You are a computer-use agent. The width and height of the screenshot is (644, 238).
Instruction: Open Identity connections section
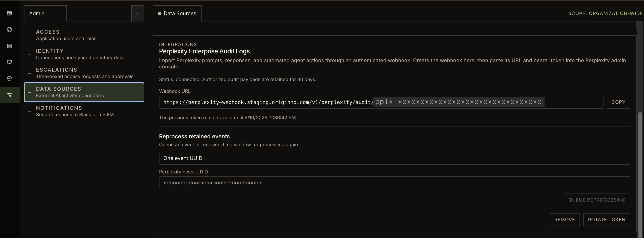(x=84, y=54)
